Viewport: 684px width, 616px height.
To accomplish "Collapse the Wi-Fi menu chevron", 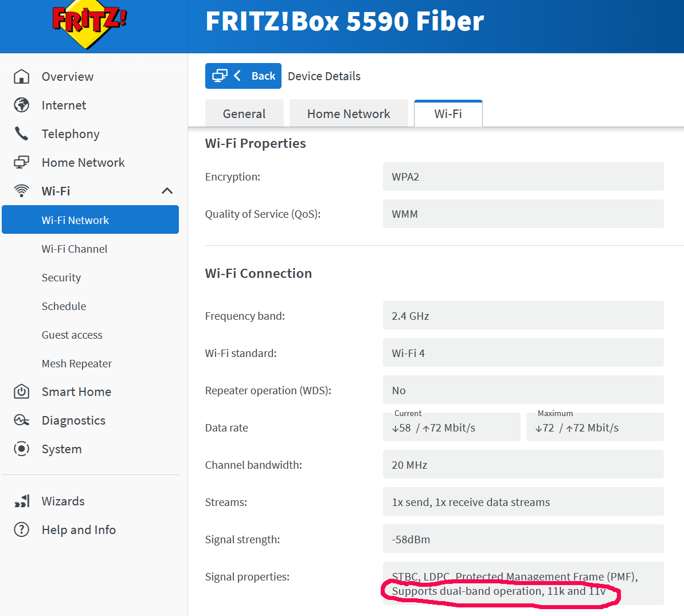I will [167, 191].
